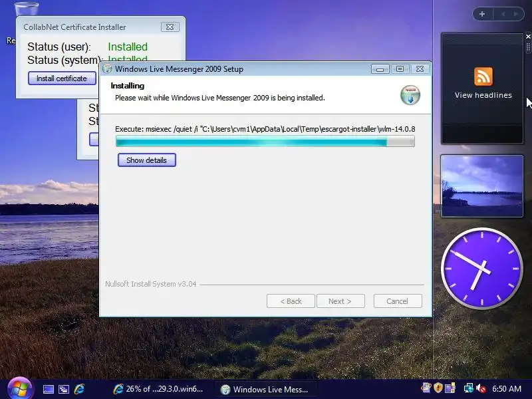The height and width of the screenshot is (399, 532).
Task: Click the Windows Sidebar tray icon
Action: [x=450, y=388]
